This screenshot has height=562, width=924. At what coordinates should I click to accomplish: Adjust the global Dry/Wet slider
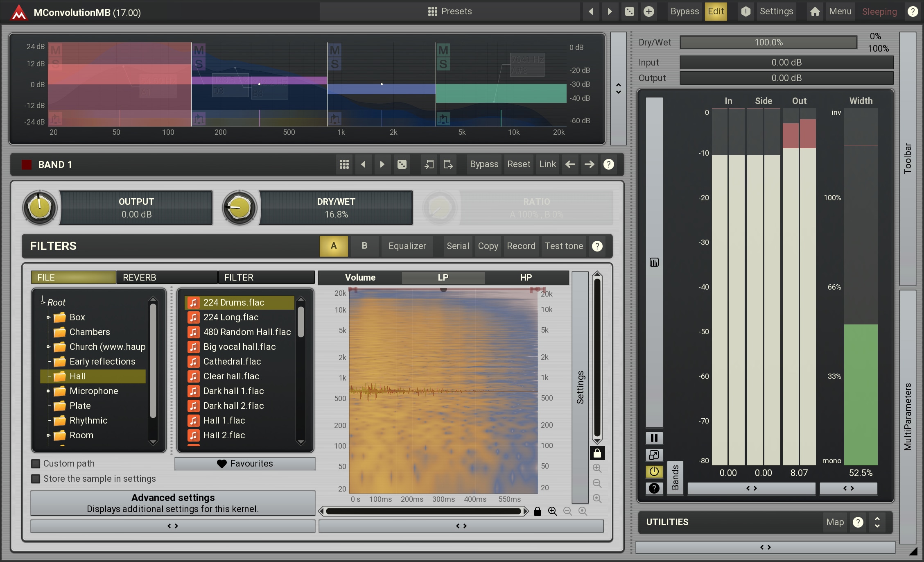click(768, 42)
